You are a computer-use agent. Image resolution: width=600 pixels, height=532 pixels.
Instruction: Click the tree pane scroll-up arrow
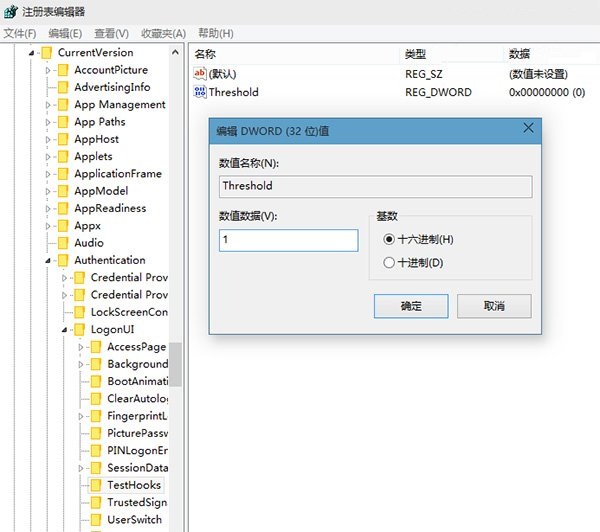pyautogui.click(x=176, y=52)
